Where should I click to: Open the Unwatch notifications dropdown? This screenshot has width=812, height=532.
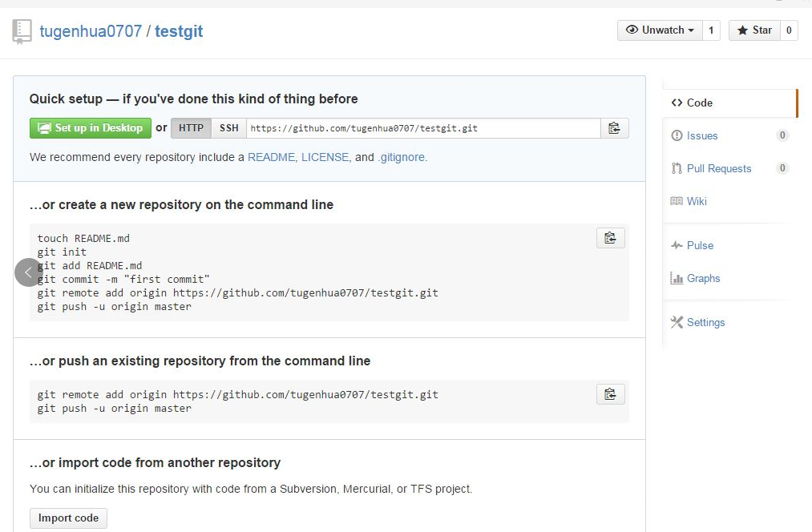(x=660, y=30)
